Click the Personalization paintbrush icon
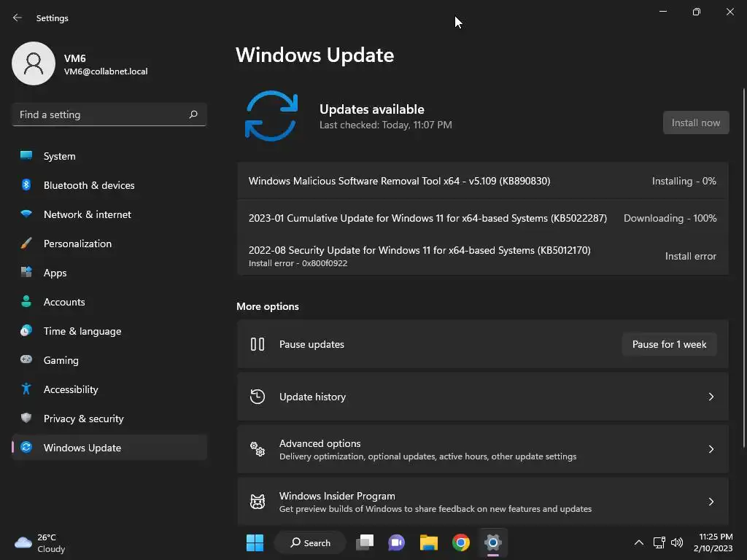The height and width of the screenshot is (560, 747). (x=26, y=244)
